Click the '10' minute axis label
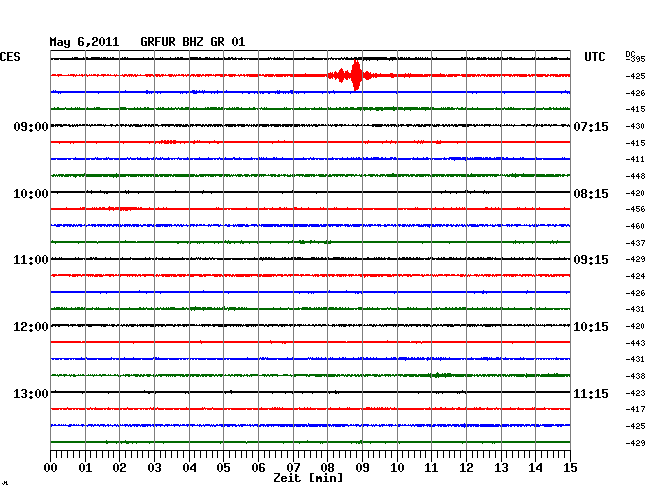650x494 pixels. (x=397, y=467)
